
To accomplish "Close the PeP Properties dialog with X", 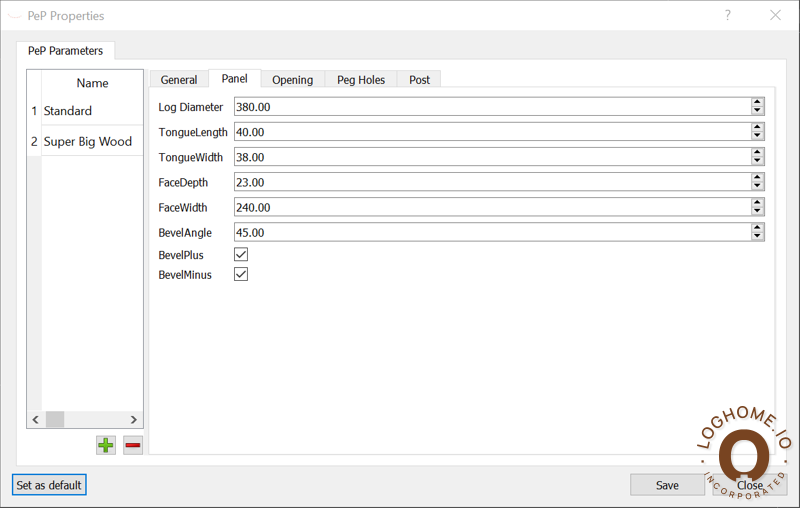I will click(x=775, y=15).
